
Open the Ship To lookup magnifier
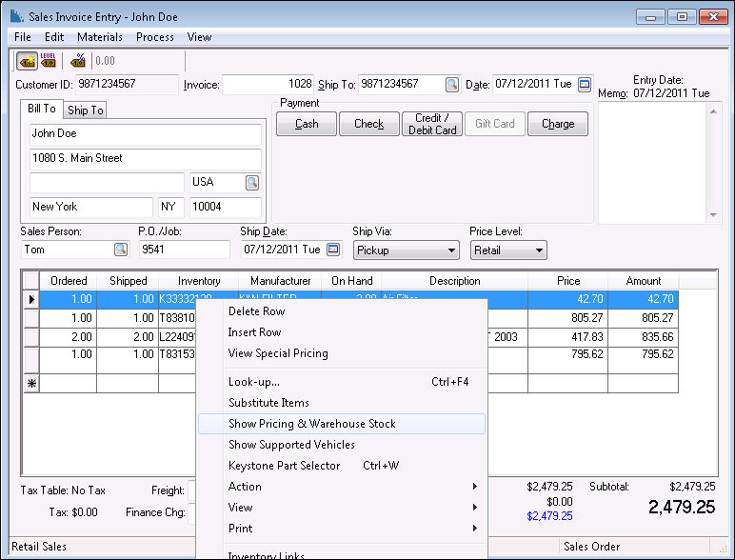click(452, 85)
